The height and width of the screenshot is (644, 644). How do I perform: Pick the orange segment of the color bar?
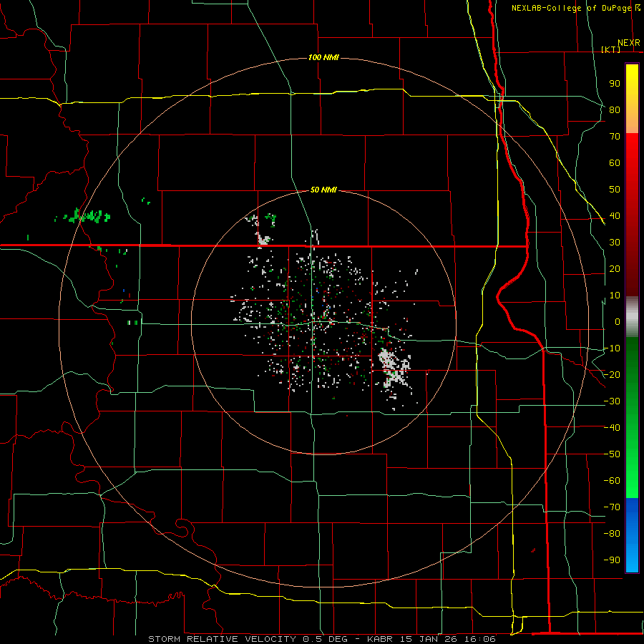(x=632, y=119)
